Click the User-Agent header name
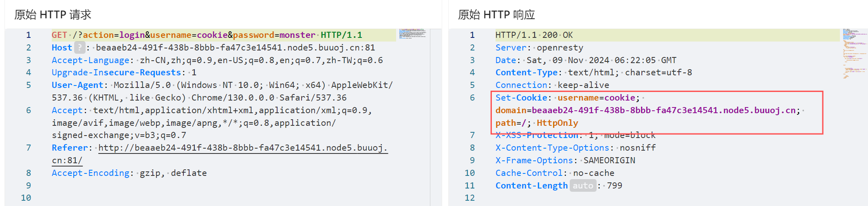868x206 pixels. pos(77,85)
